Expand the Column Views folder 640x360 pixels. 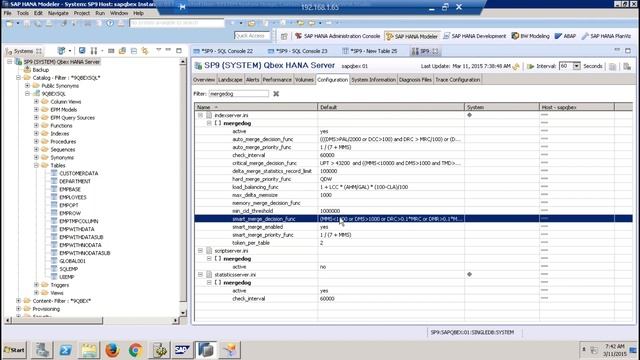36,102
